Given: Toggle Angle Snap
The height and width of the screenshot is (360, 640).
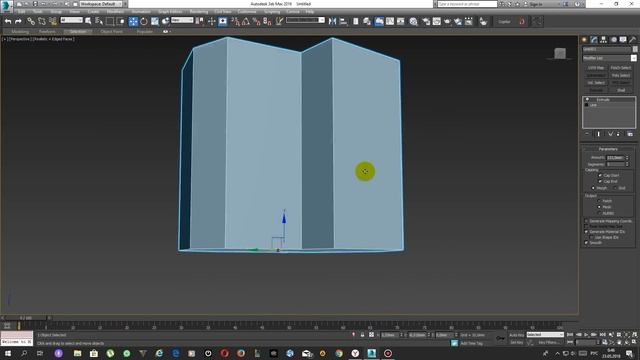Looking at the screenshot, I should pos(246,21).
